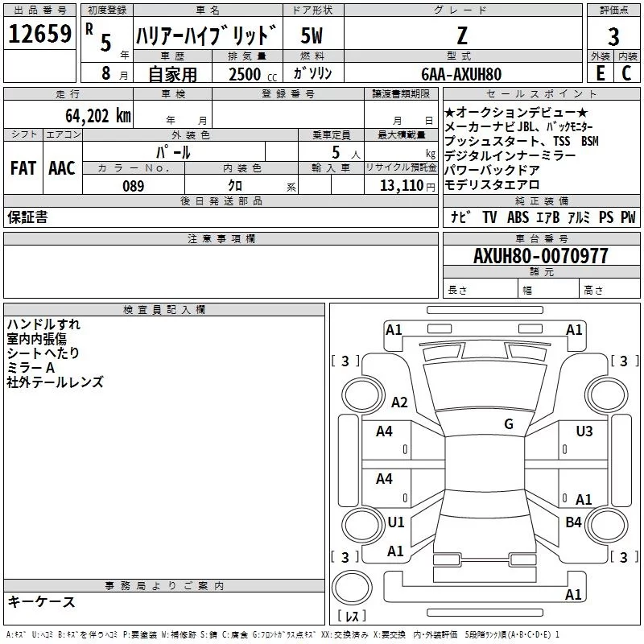This screenshot has height=644, width=644.
Task: Click the キーケース note text
Action: (x=42, y=601)
